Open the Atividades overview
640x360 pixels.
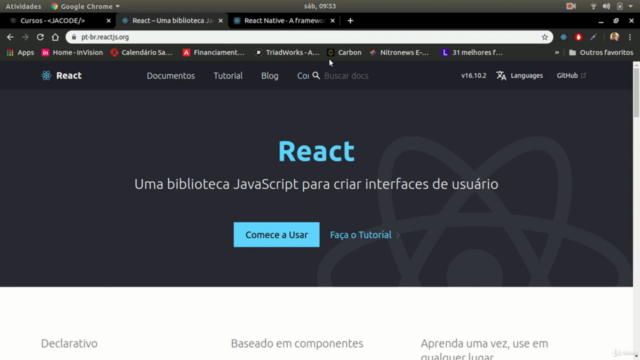23,6
